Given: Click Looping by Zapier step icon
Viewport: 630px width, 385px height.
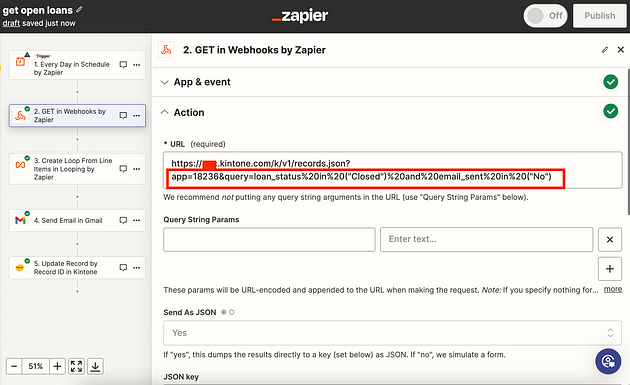Looking at the screenshot, I should 20,164.
